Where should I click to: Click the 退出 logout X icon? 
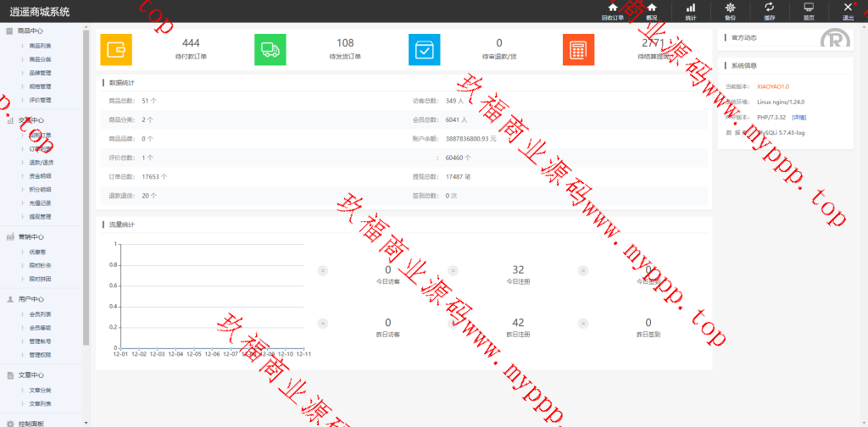coord(848,8)
